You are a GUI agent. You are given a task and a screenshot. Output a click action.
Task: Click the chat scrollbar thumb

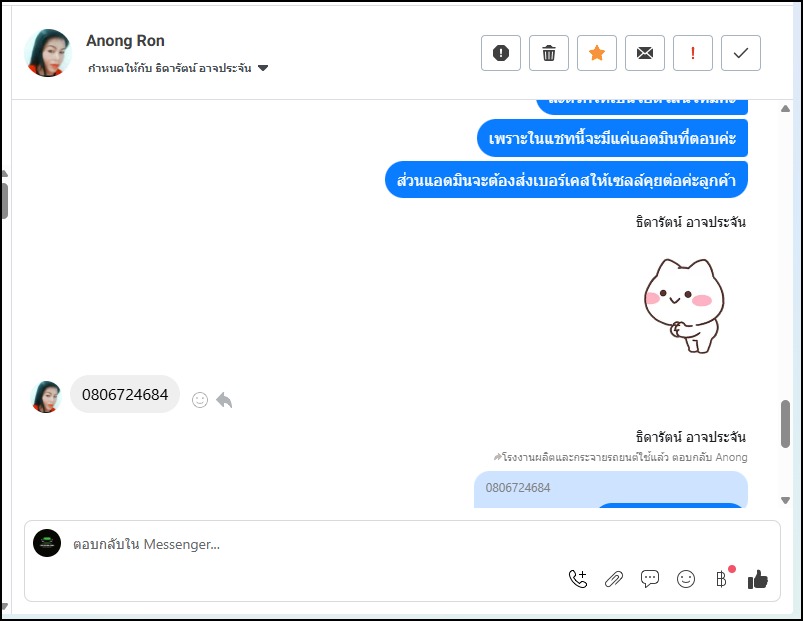pyautogui.click(x=785, y=424)
